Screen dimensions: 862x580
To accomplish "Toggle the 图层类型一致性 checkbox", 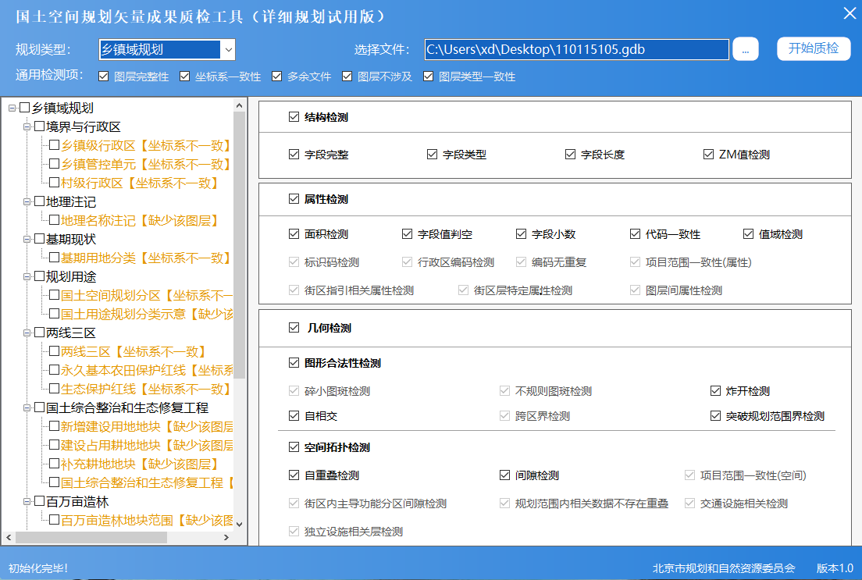I will pos(429,76).
